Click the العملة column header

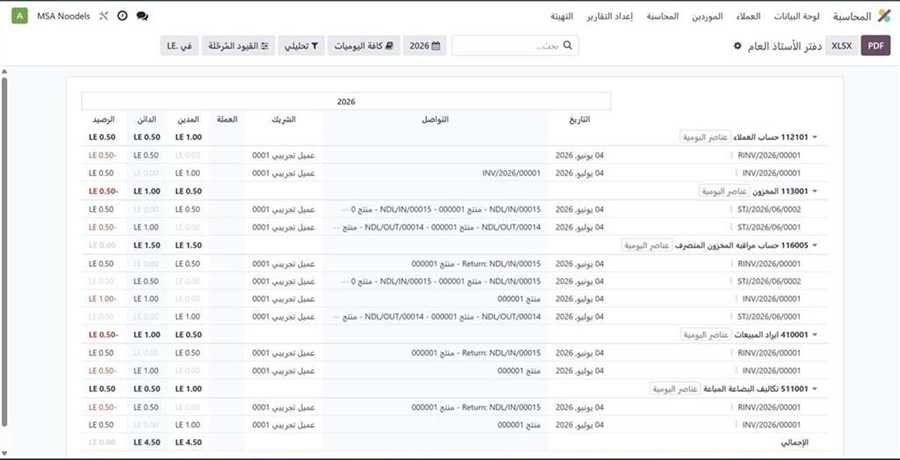pyautogui.click(x=227, y=119)
